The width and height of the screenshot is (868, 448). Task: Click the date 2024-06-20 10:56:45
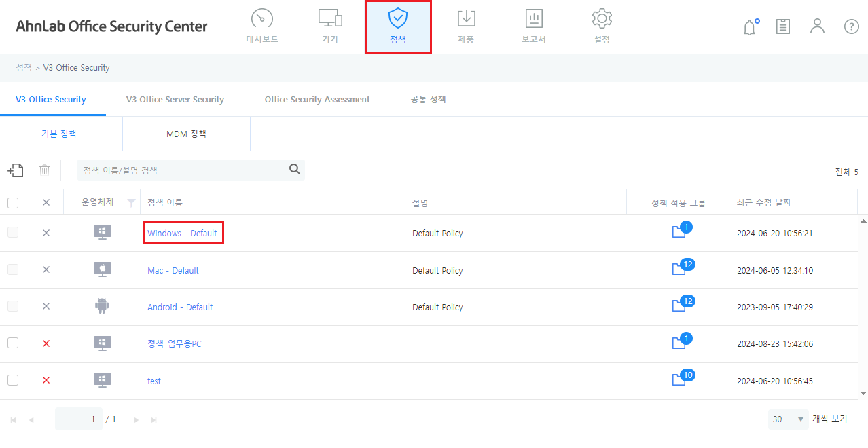pyautogui.click(x=775, y=381)
